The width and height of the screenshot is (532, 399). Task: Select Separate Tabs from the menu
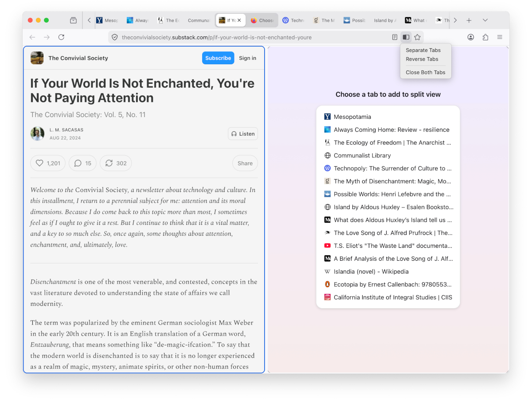pos(423,50)
